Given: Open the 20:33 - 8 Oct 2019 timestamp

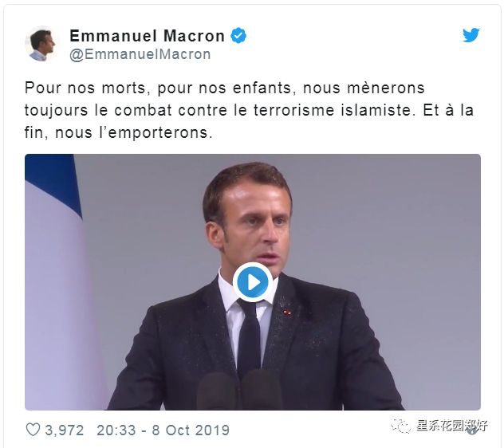Looking at the screenshot, I should tap(163, 430).
